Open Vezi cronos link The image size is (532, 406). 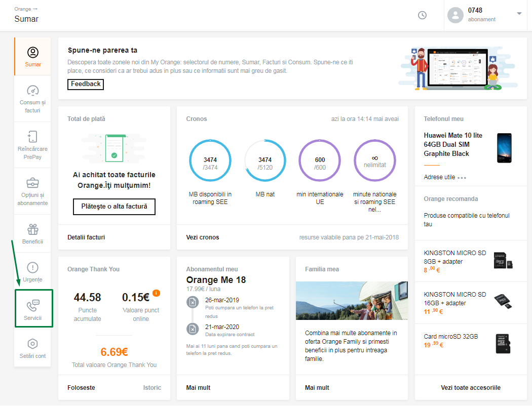203,237
